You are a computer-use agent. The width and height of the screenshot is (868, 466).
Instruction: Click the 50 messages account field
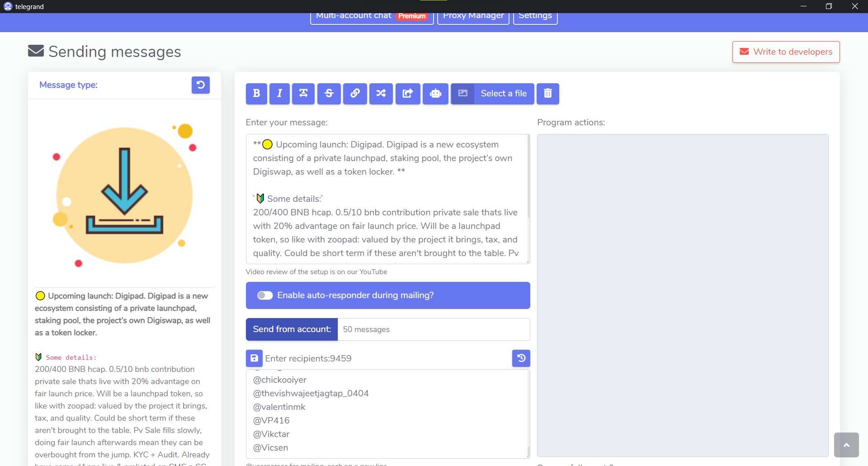434,329
